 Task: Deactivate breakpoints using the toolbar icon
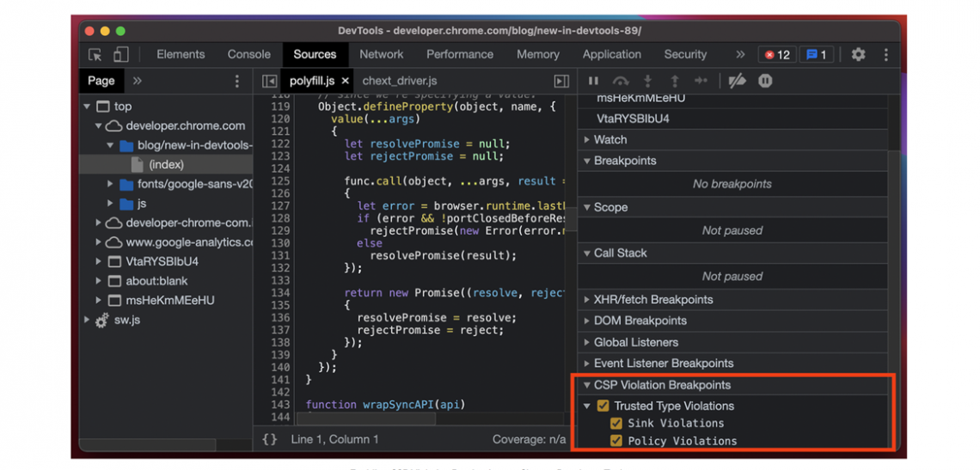pos(737,81)
